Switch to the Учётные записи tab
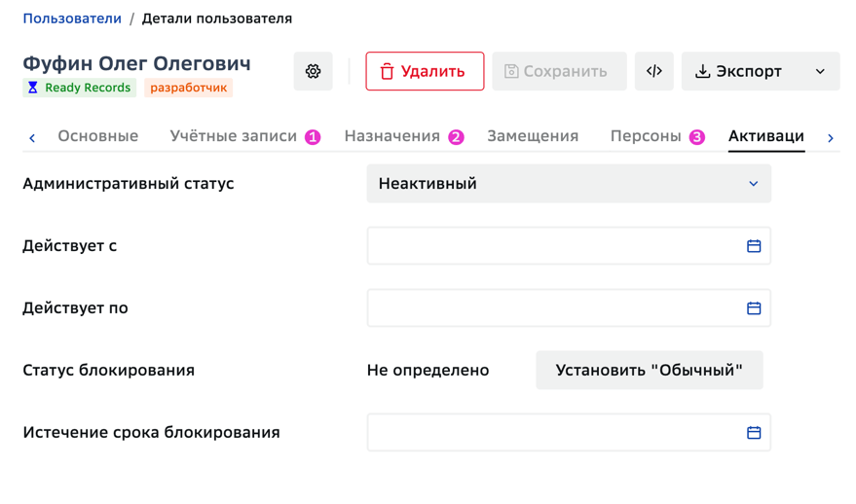The height and width of the screenshot is (504, 856). 233,136
